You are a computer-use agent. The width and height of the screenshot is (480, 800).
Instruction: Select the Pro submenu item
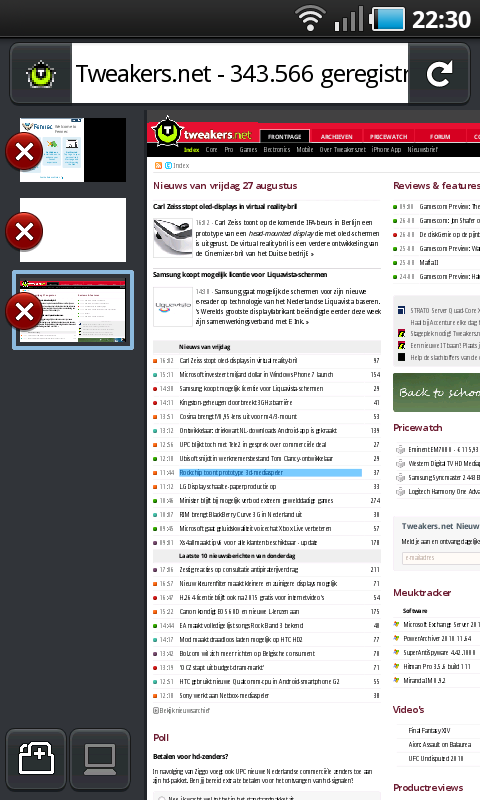tap(229, 149)
